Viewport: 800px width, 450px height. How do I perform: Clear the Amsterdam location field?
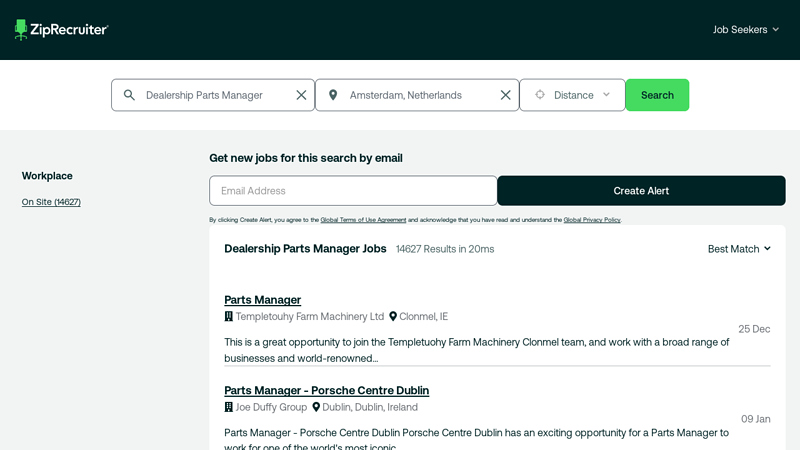tap(505, 95)
